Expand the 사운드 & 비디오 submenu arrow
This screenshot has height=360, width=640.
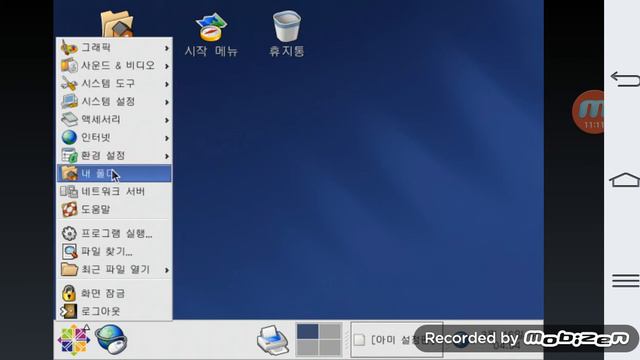(167, 66)
